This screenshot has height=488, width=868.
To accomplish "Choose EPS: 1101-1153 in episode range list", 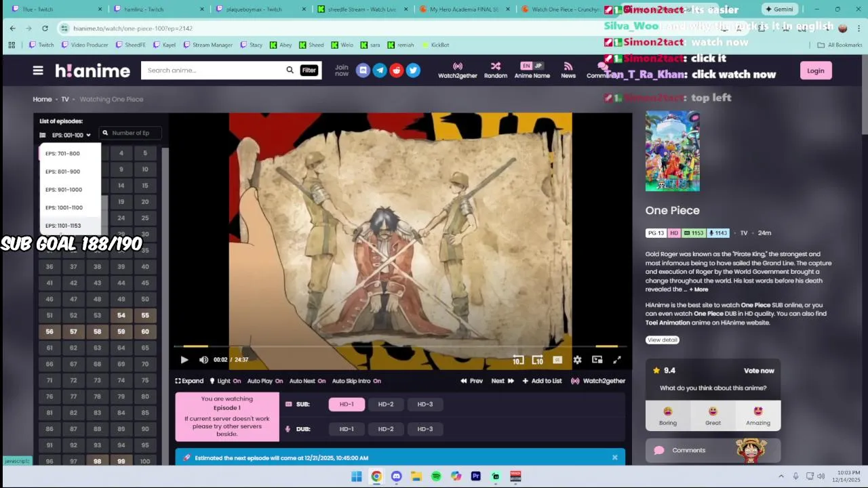I will (x=70, y=226).
